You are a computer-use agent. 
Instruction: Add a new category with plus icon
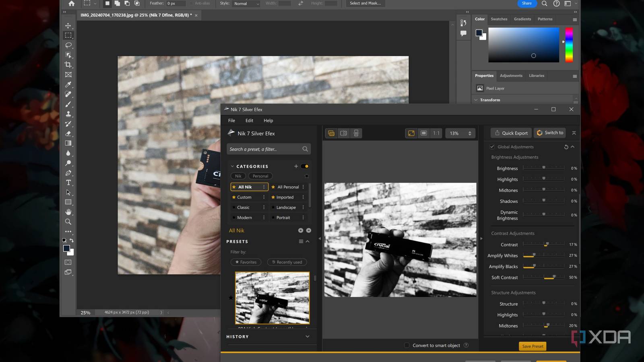tap(296, 166)
